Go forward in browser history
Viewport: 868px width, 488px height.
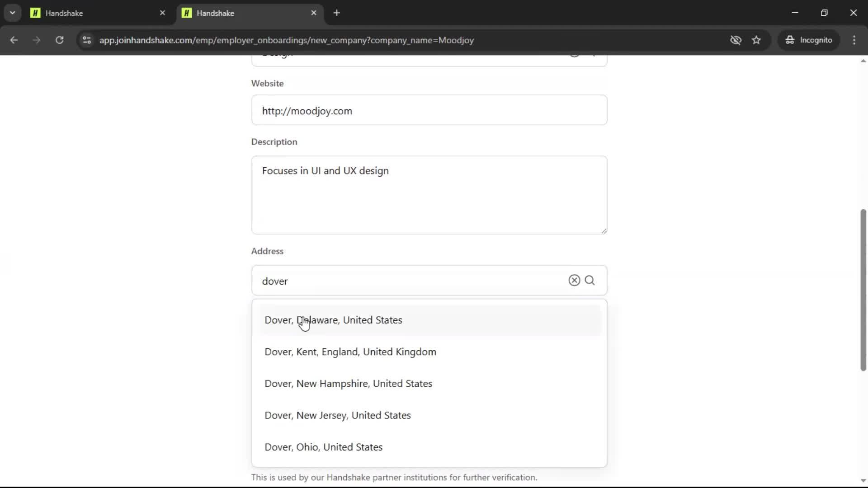tap(36, 40)
